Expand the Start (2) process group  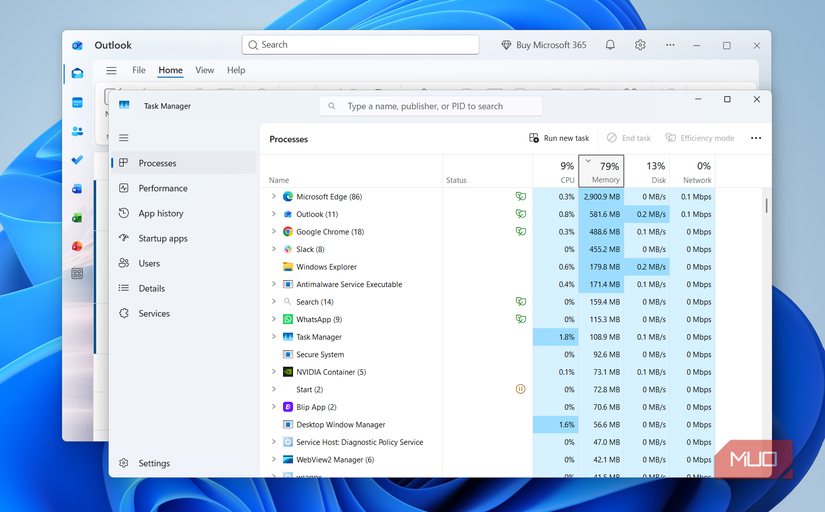(274, 389)
